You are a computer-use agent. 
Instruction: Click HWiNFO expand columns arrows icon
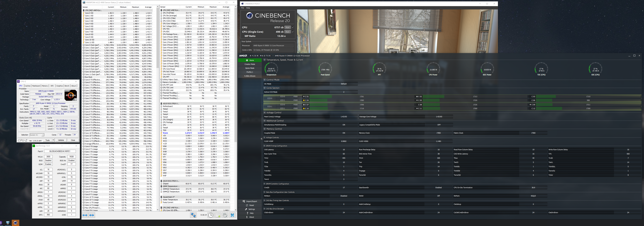point(85,215)
